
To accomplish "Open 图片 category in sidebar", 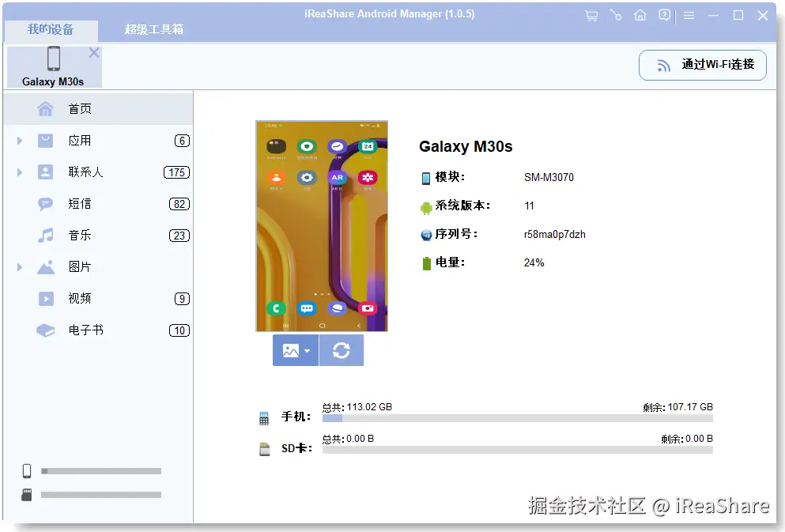I will click(98, 266).
